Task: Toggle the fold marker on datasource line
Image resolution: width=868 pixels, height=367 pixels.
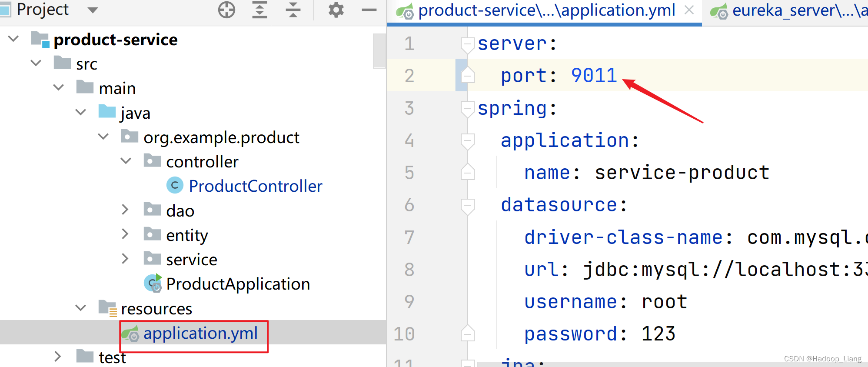Action: click(x=467, y=205)
